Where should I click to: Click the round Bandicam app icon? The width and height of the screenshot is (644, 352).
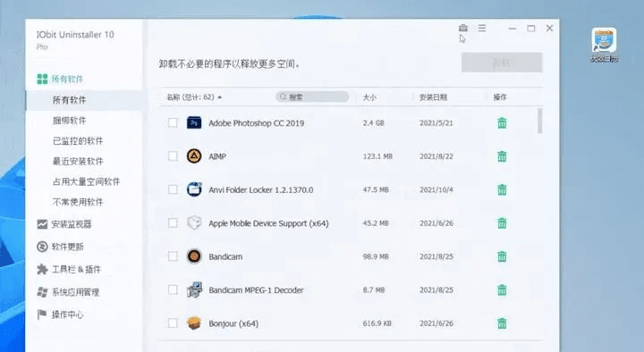coord(194,256)
